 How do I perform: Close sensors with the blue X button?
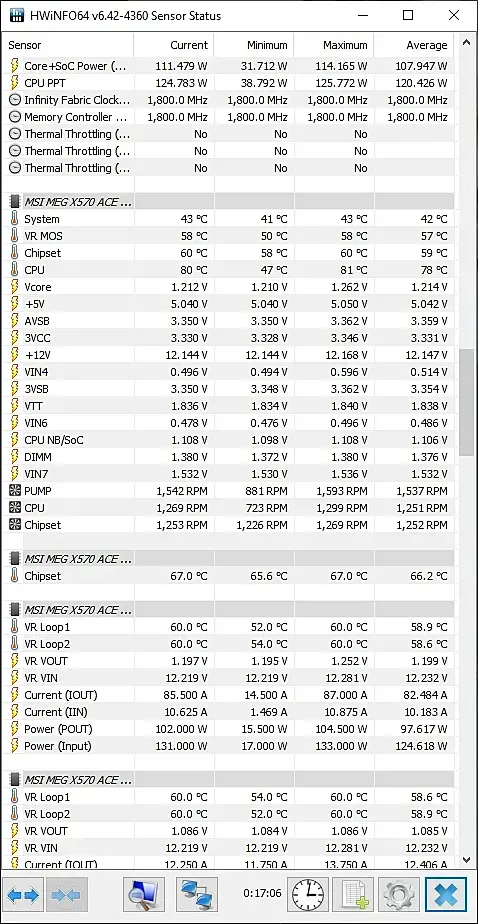445,895
